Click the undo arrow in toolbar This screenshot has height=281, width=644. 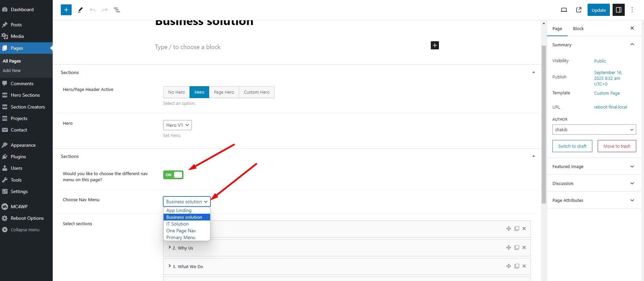click(92, 10)
